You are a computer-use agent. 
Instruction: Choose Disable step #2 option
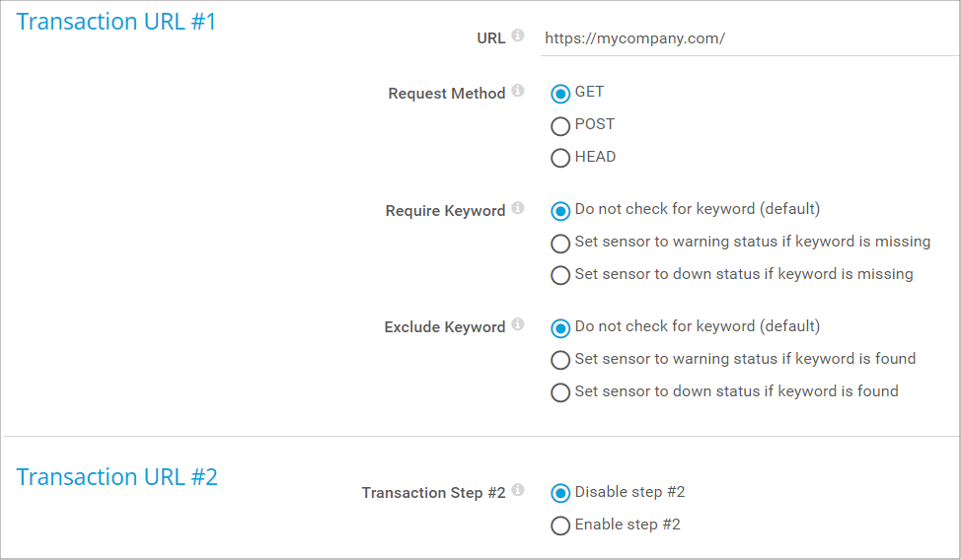(560, 493)
